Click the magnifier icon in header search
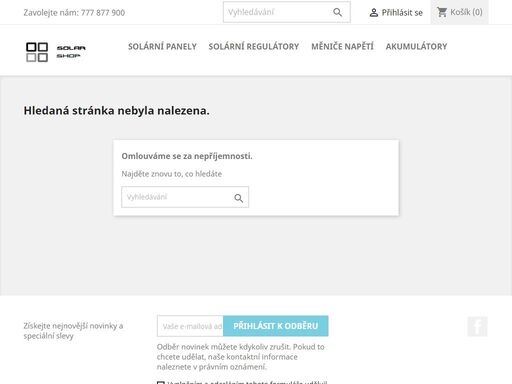This screenshot has width=512, height=384. click(337, 12)
